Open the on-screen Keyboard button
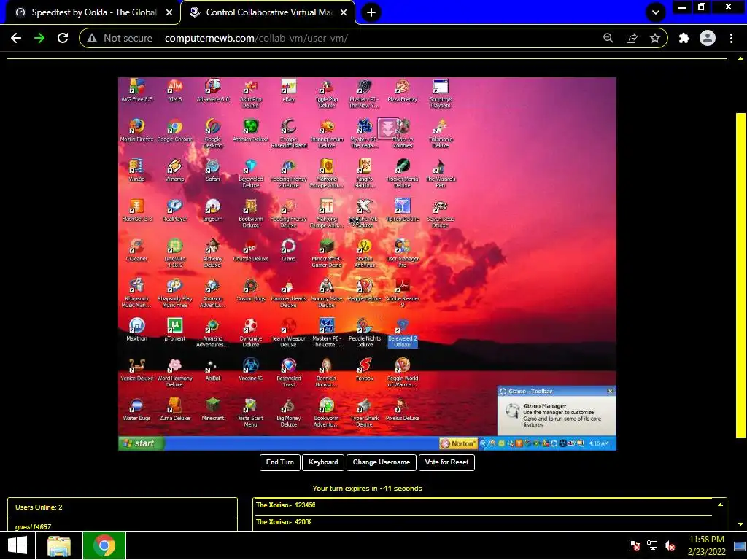The height and width of the screenshot is (560, 747). point(323,462)
